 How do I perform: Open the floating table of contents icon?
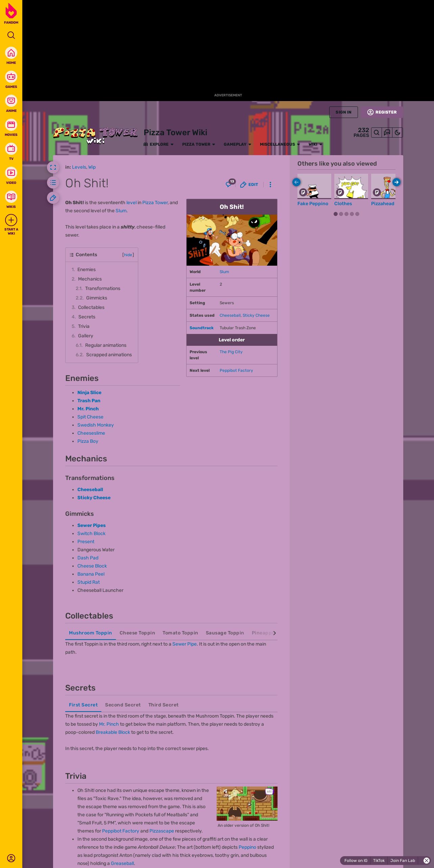(53, 183)
